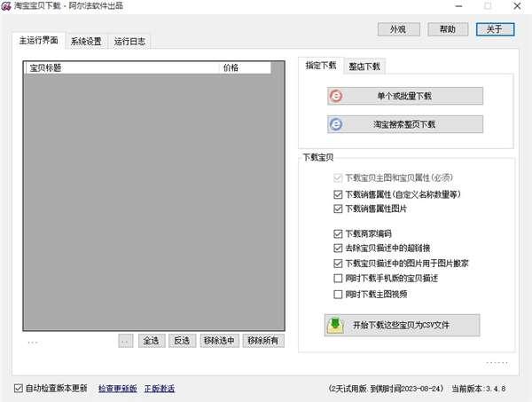
Task: Click the blue IE icon for search page download
Action: [x=336, y=124]
